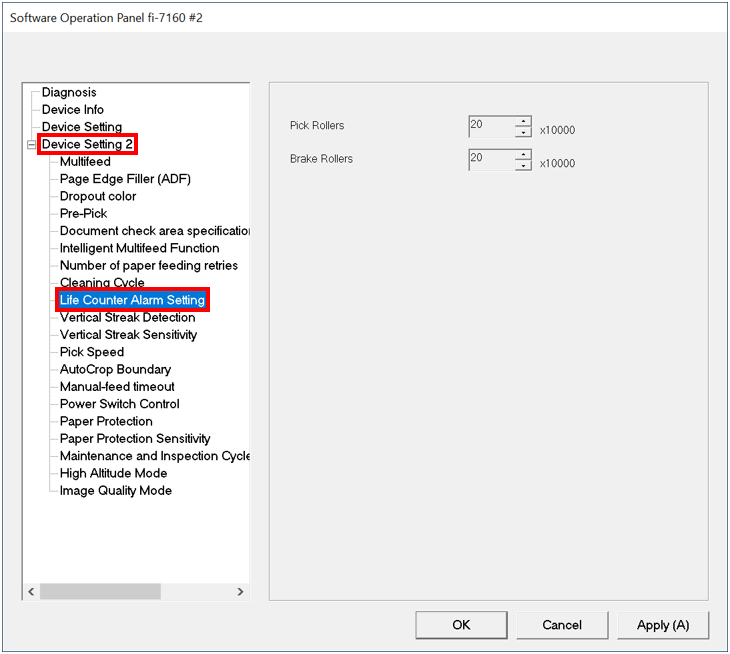Image resolution: width=730 pixels, height=654 pixels.
Task: Open Image Quality Mode settings
Action: pyautogui.click(x=115, y=490)
